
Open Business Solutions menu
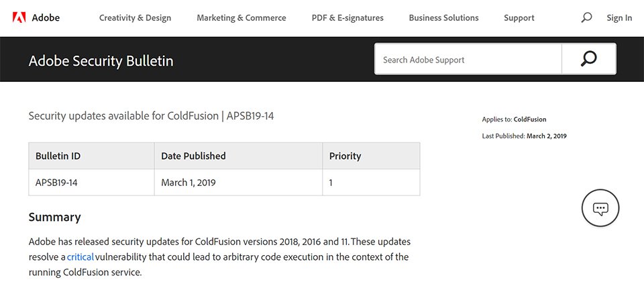pyautogui.click(x=443, y=18)
